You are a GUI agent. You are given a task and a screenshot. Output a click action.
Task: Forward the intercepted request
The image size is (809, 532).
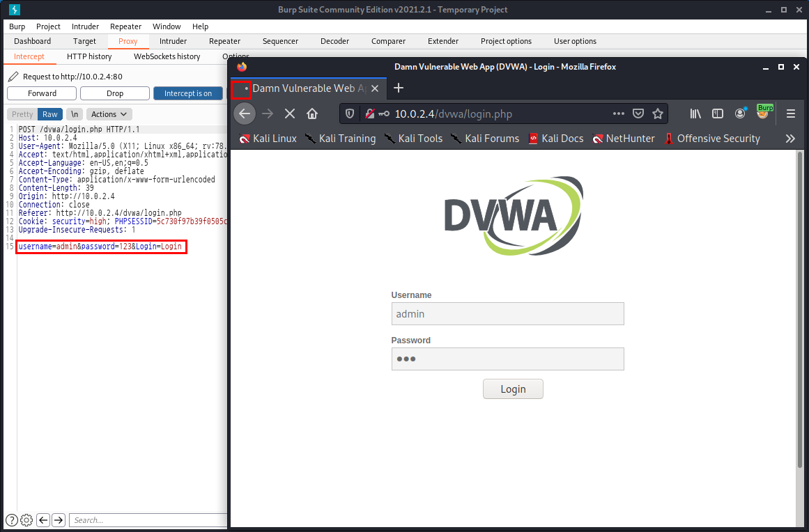(x=42, y=93)
